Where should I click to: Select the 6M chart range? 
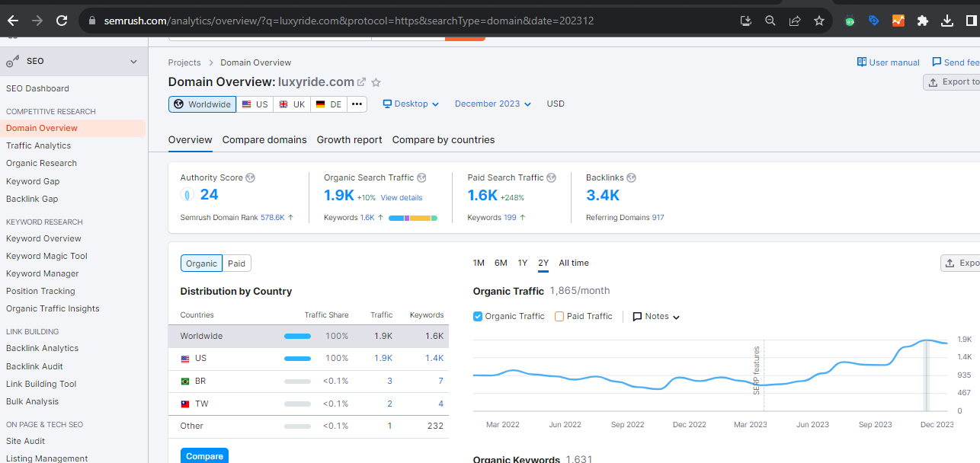pyautogui.click(x=501, y=263)
